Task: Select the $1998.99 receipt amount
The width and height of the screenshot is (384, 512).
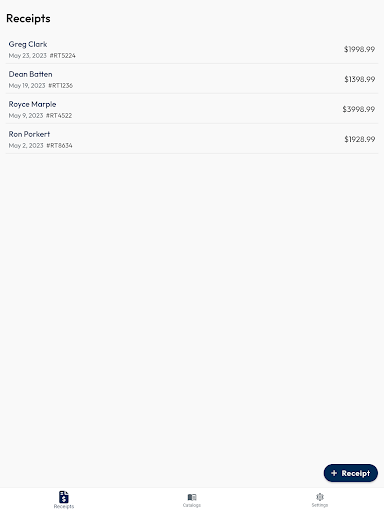Action: coord(359,49)
